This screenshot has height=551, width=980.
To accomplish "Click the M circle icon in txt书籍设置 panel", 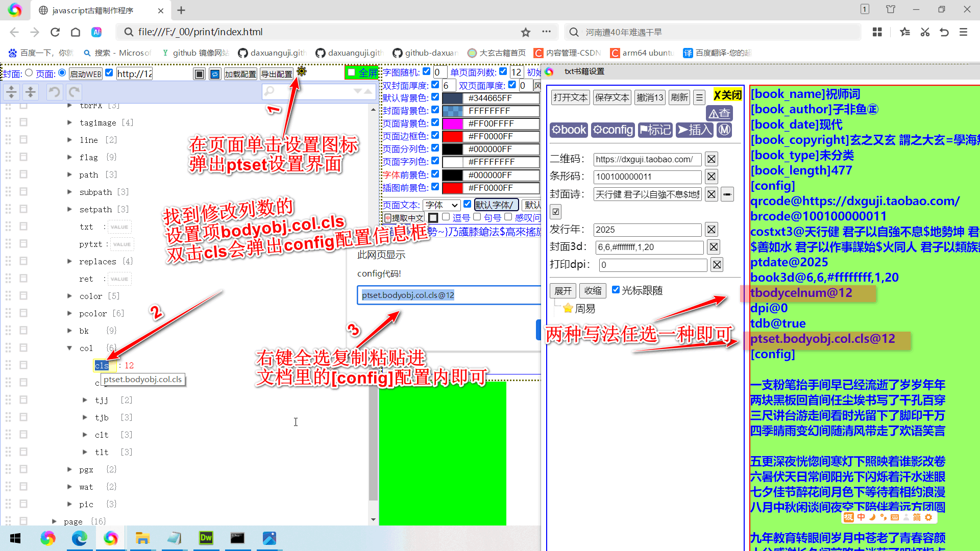I will [x=724, y=130].
